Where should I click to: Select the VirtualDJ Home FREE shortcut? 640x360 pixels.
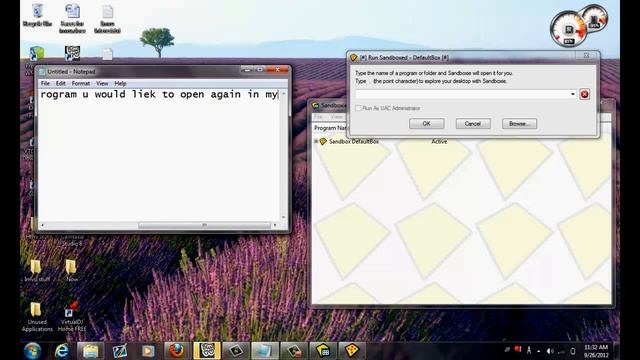(72, 317)
